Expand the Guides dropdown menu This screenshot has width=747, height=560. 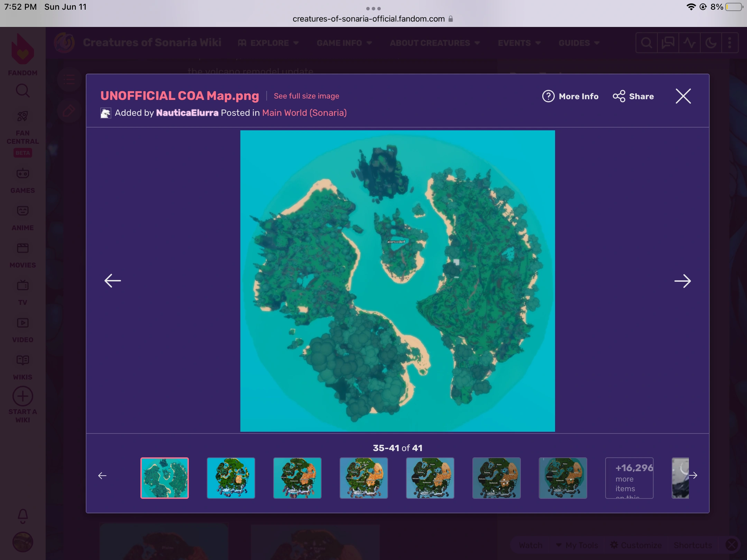pyautogui.click(x=579, y=43)
